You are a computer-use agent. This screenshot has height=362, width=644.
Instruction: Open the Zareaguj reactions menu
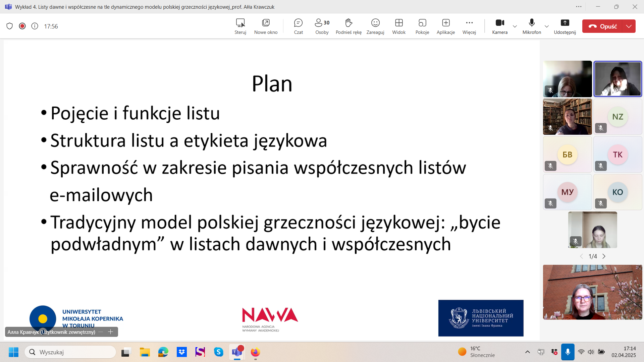click(x=375, y=26)
